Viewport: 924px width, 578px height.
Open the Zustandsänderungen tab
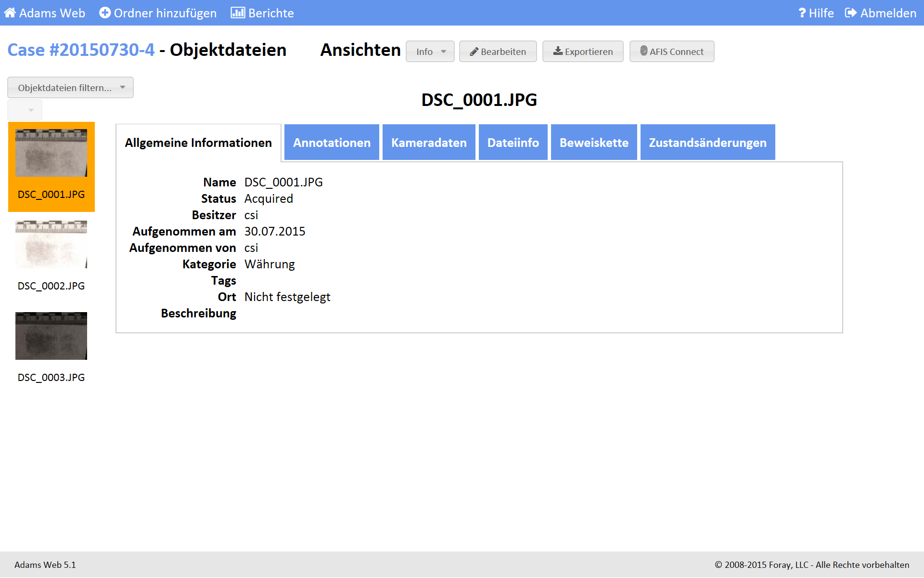coord(707,143)
